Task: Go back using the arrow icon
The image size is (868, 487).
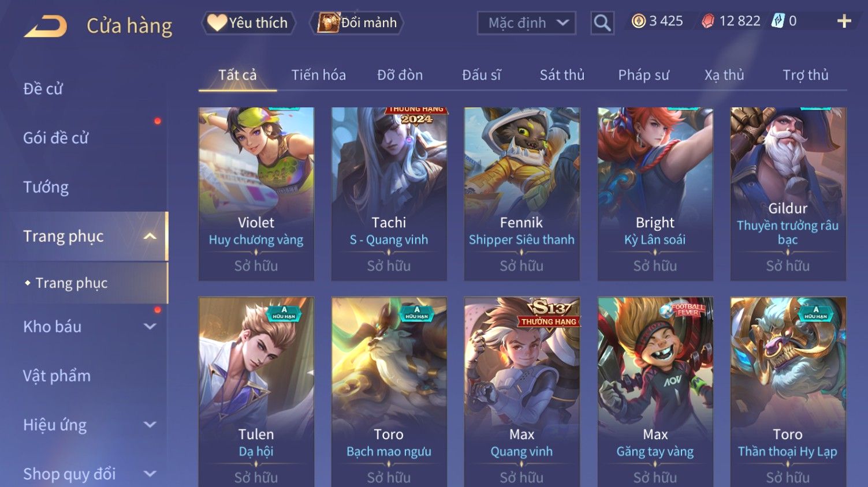Action: coord(45,26)
